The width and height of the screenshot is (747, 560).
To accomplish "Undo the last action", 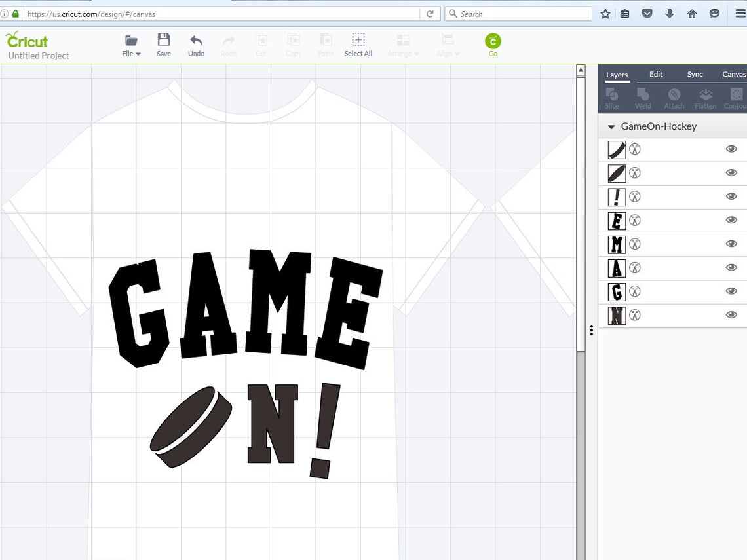I will pyautogui.click(x=196, y=43).
